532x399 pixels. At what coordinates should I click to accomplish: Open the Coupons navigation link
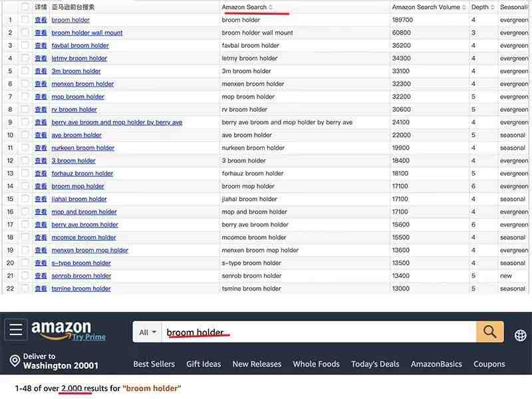pos(489,364)
